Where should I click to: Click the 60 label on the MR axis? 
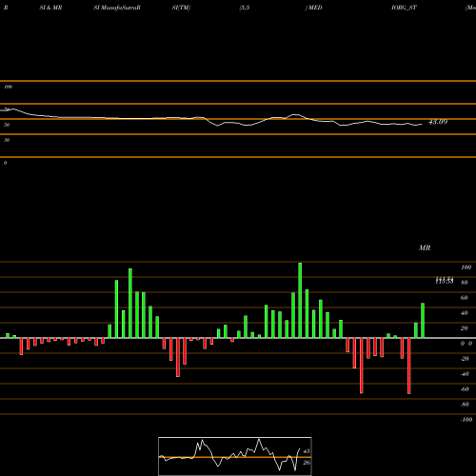(x=465, y=298)
